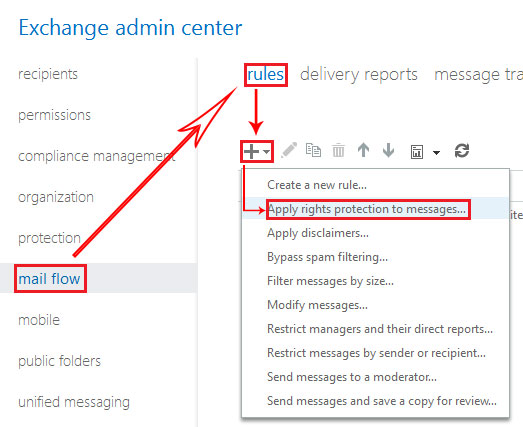Open the delivery reports tab
Viewport: 523px width, 427px height.
point(359,74)
